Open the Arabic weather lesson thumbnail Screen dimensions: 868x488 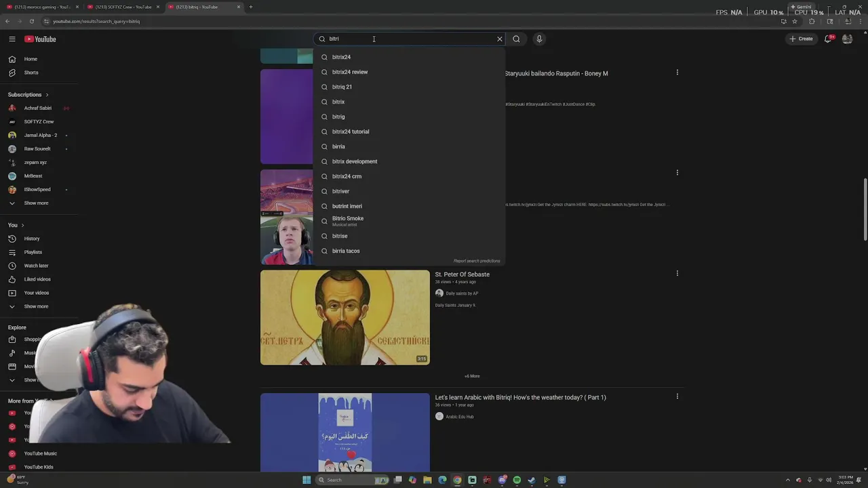(x=345, y=432)
